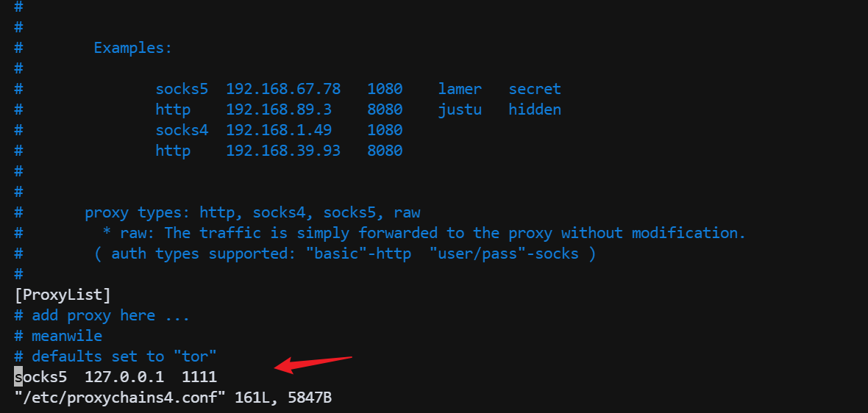The width and height of the screenshot is (868, 413).
Task: Click the port number 1111
Action: click(x=199, y=377)
